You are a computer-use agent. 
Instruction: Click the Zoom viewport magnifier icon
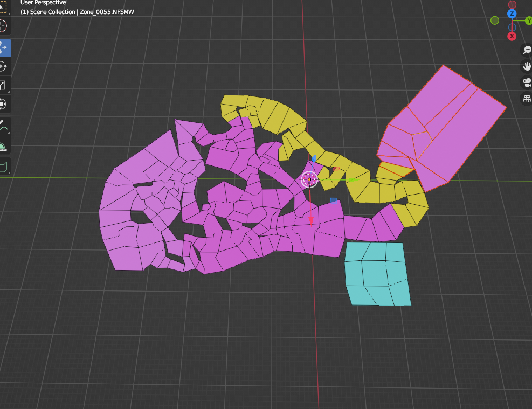click(x=527, y=50)
